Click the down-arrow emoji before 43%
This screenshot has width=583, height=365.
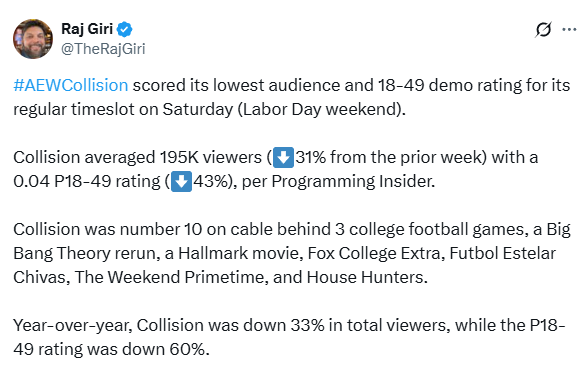(181, 181)
